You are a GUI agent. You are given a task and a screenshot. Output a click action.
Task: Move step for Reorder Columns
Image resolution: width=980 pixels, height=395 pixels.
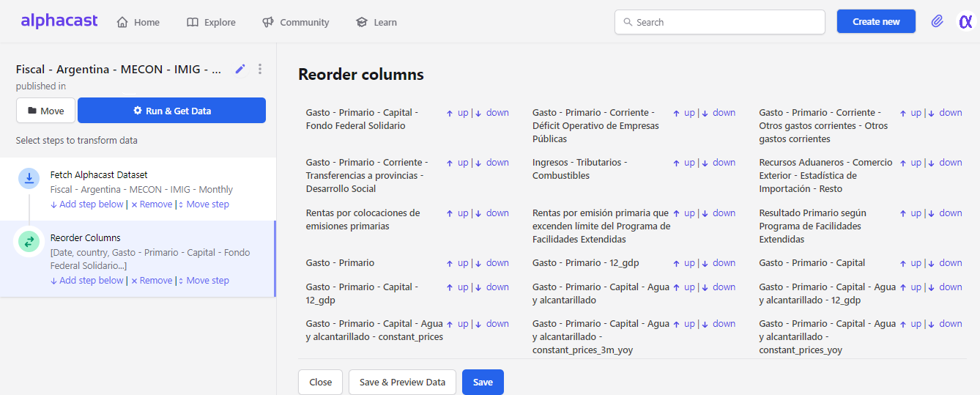coord(204,281)
